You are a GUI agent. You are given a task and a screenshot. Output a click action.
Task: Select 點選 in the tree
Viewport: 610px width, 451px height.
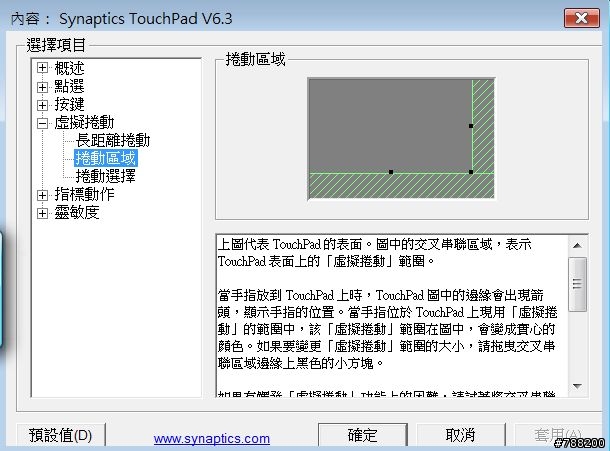click(69, 86)
